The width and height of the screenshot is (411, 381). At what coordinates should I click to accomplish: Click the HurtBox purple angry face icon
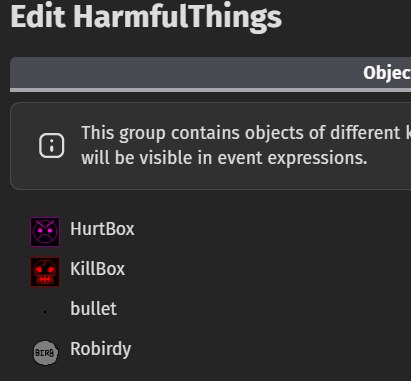click(x=45, y=232)
